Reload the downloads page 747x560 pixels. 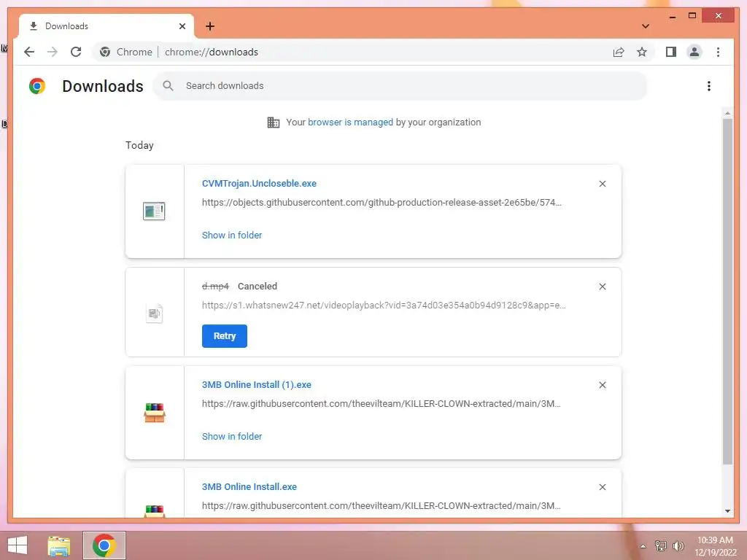pos(76,52)
